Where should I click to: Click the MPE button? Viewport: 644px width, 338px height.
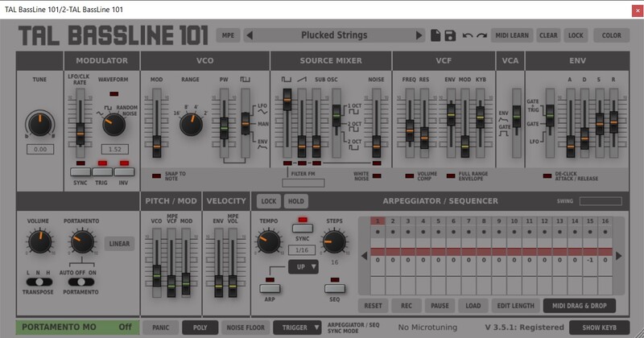click(228, 35)
